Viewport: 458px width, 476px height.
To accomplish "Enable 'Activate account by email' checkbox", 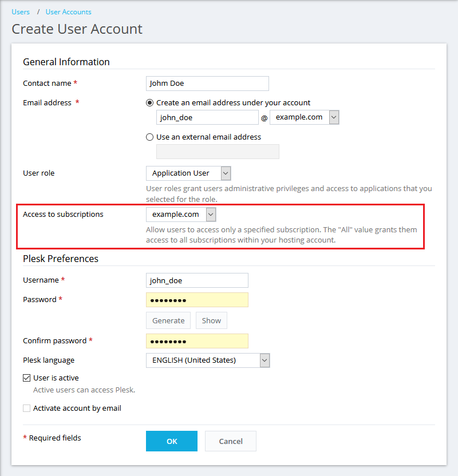I will coord(26,408).
